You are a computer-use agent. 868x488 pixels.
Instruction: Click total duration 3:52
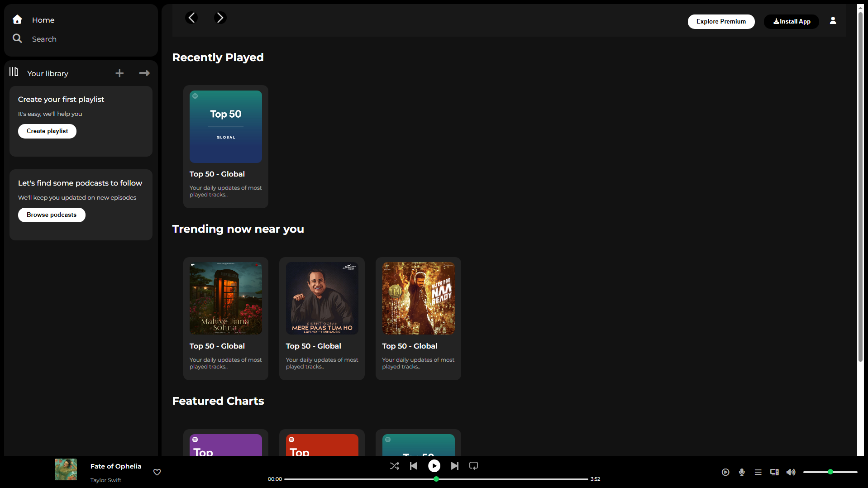pos(595,479)
